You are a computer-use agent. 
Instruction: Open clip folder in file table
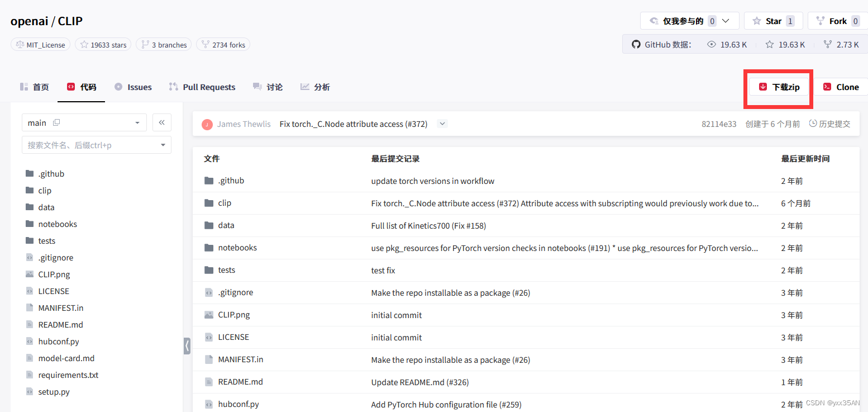[225, 203]
